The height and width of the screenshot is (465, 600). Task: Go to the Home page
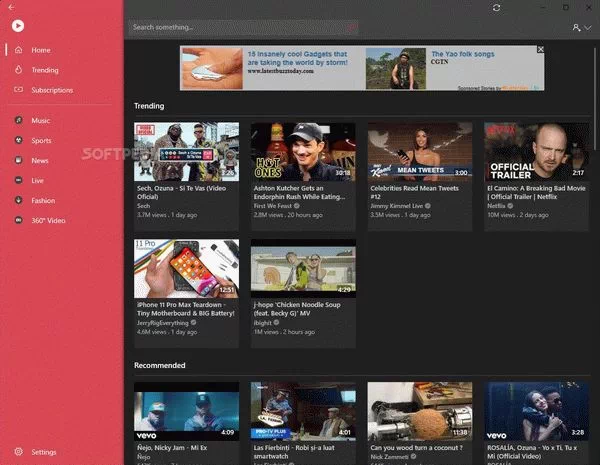point(40,50)
